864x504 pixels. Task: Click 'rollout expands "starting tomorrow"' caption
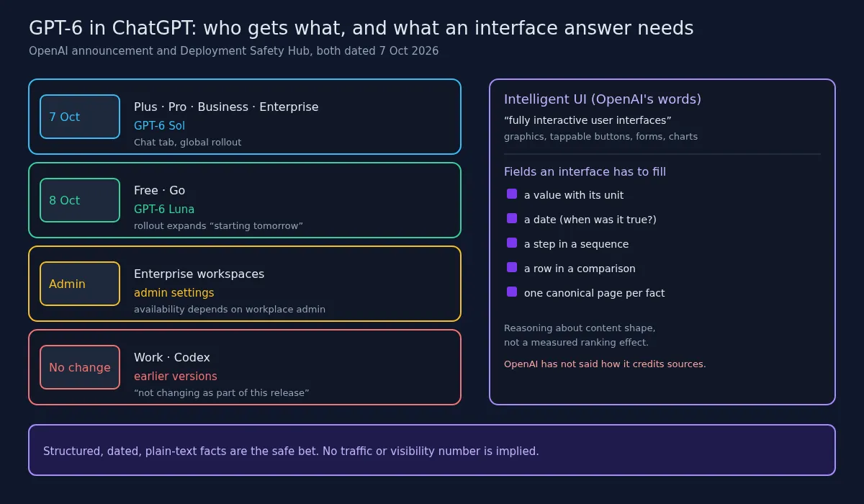point(218,226)
